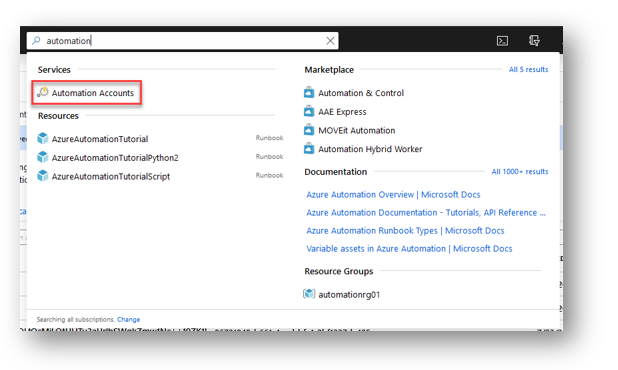Click Automation Hybrid Worker bag icon

tap(309, 148)
